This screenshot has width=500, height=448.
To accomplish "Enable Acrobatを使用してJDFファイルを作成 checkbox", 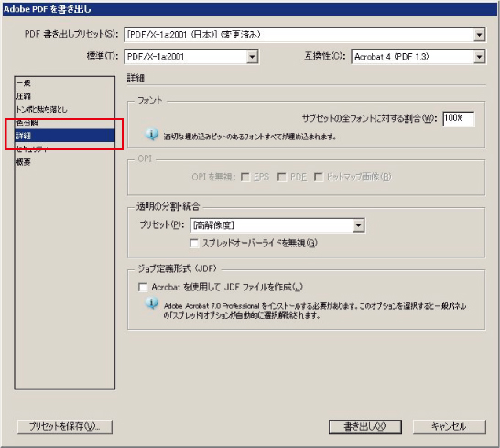I will tap(143, 287).
